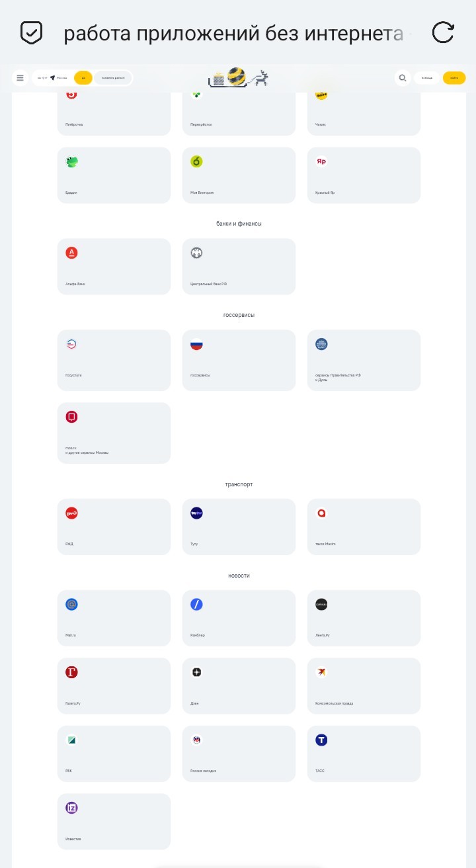Image resolution: width=476 pixels, height=868 pixels.
Task: Open mos.ru и другие сервисы Москвы card
Action: point(114,433)
